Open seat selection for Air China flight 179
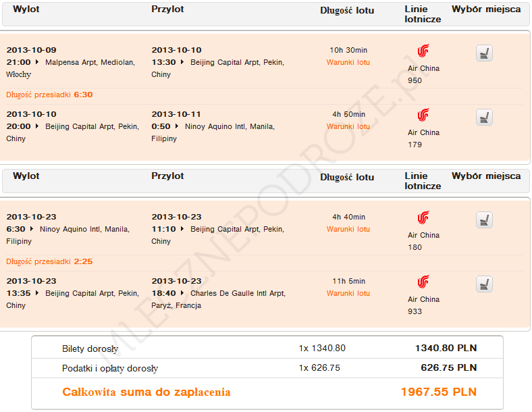The height and width of the screenshot is (412, 532). pos(484,118)
